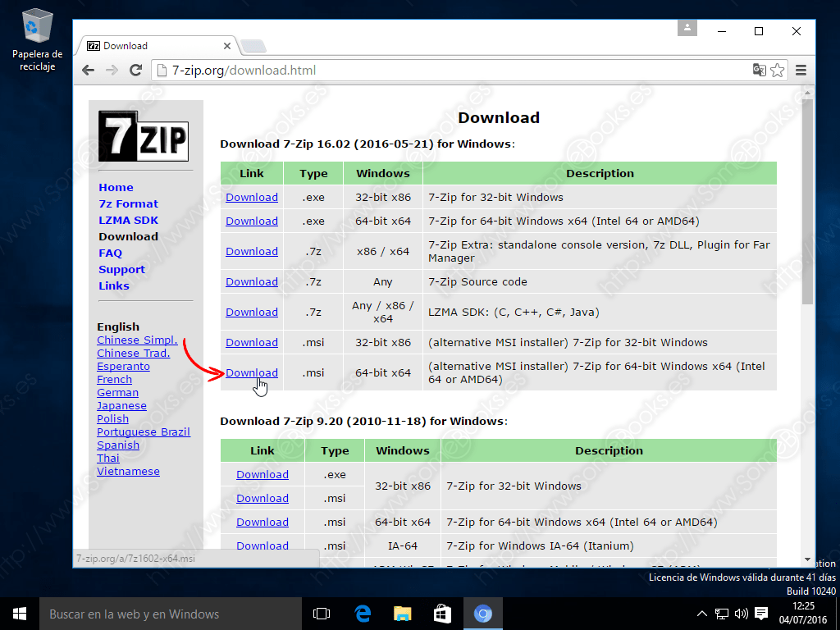The height and width of the screenshot is (630, 840).
Task: Expand hidden icons in the system tray
Action: (x=701, y=613)
